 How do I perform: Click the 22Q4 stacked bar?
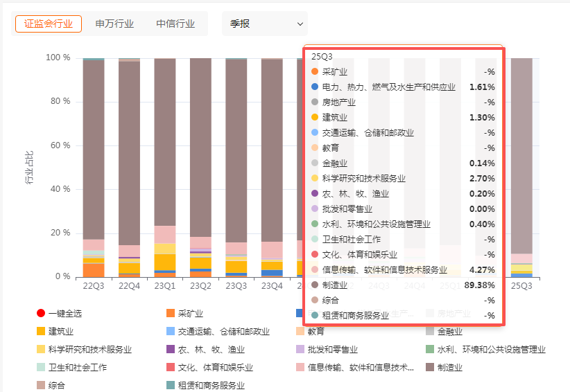[x=129, y=168]
